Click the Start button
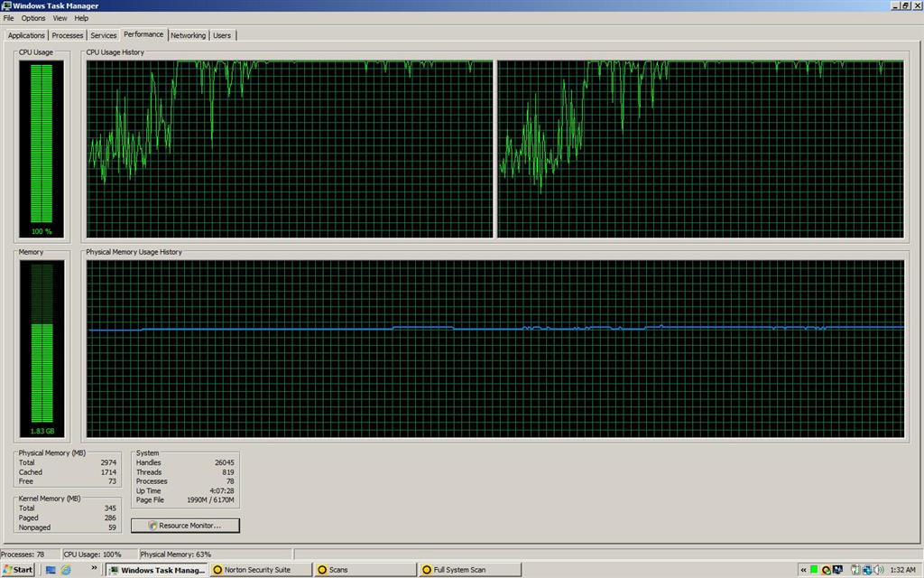The width and height of the screenshot is (924, 578). [x=18, y=570]
